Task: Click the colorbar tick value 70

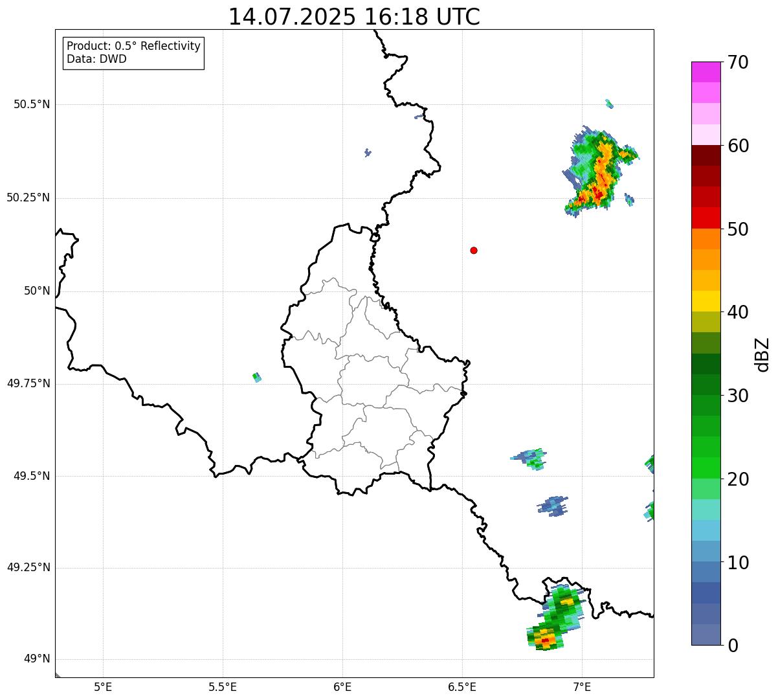Action: pyautogui.click(x=738, y=62)
